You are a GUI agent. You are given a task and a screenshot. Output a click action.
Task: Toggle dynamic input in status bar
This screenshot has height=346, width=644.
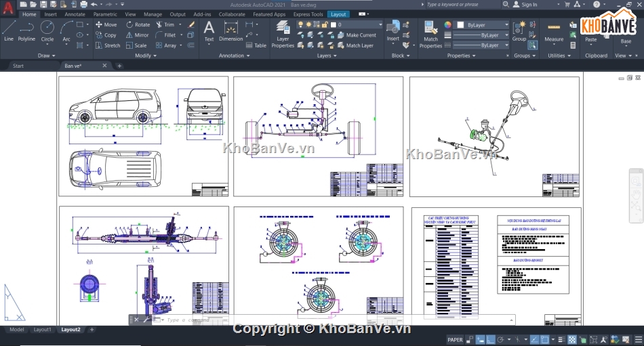click(480, 340)
